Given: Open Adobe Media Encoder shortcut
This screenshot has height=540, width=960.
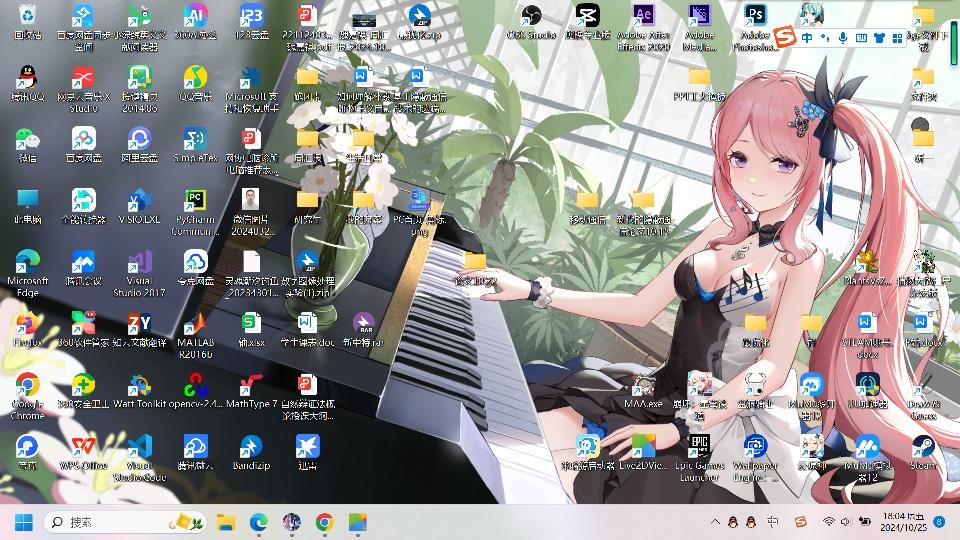Looking at the screenshot, I should point(699,28).
